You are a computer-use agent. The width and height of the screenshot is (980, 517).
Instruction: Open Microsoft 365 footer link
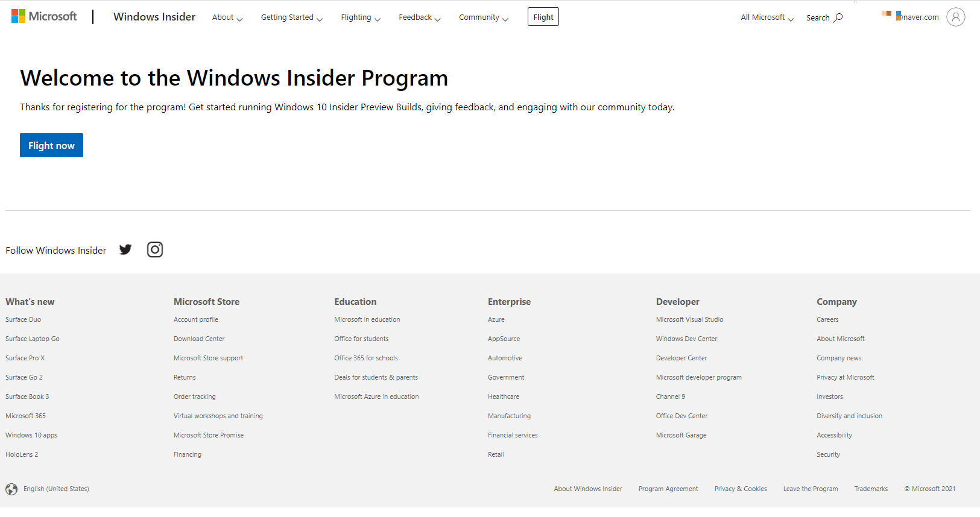point(25,416)
